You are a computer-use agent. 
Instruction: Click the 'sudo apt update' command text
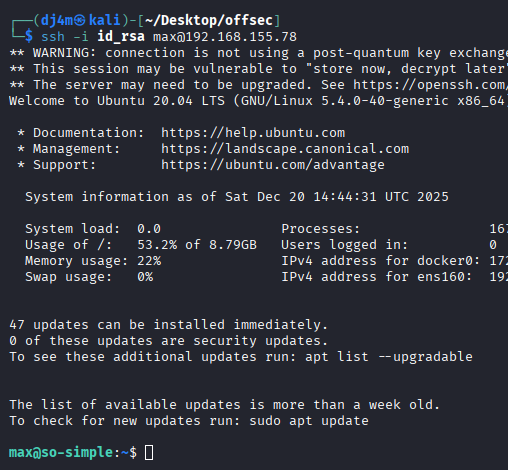309,421
